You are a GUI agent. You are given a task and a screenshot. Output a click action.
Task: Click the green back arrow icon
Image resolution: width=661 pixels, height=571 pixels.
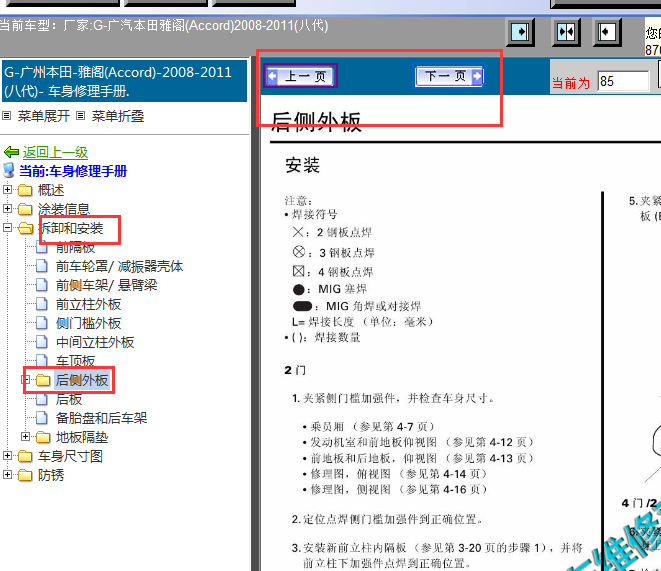(11, 152)
